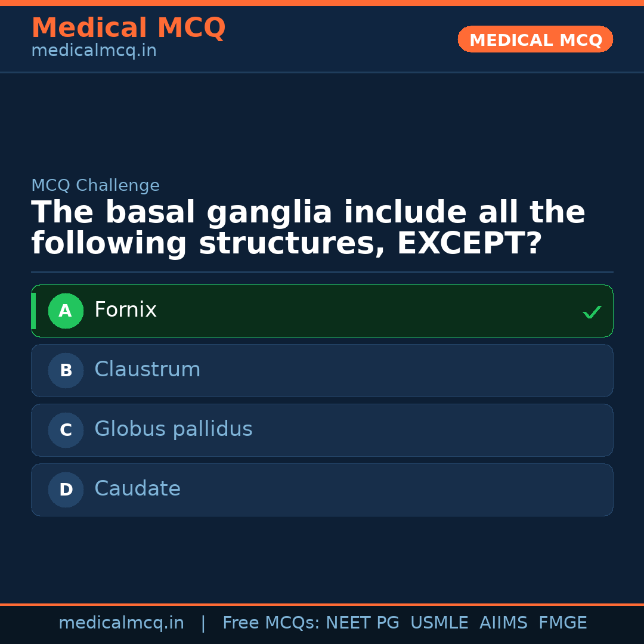The image size is (644, 644).
Task: Click the AIIMS footer text
Action: pyautogui.click(x=504, y=622)
